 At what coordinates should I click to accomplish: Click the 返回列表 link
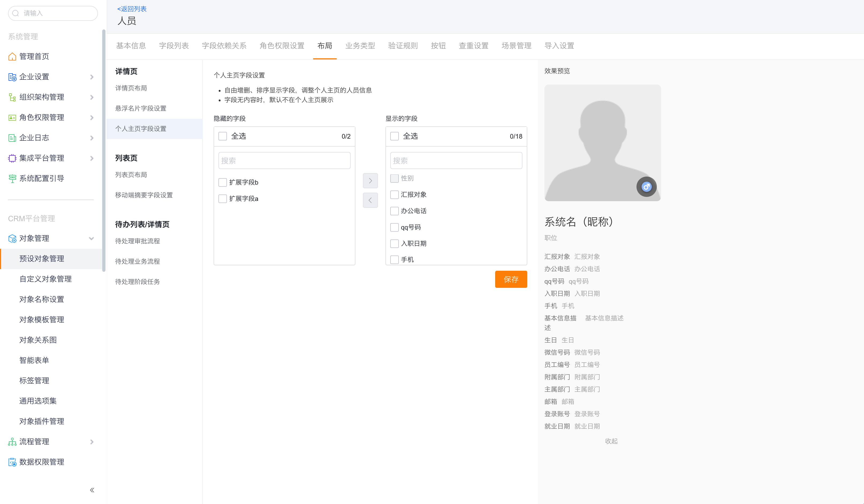click(x=132, y=9)
